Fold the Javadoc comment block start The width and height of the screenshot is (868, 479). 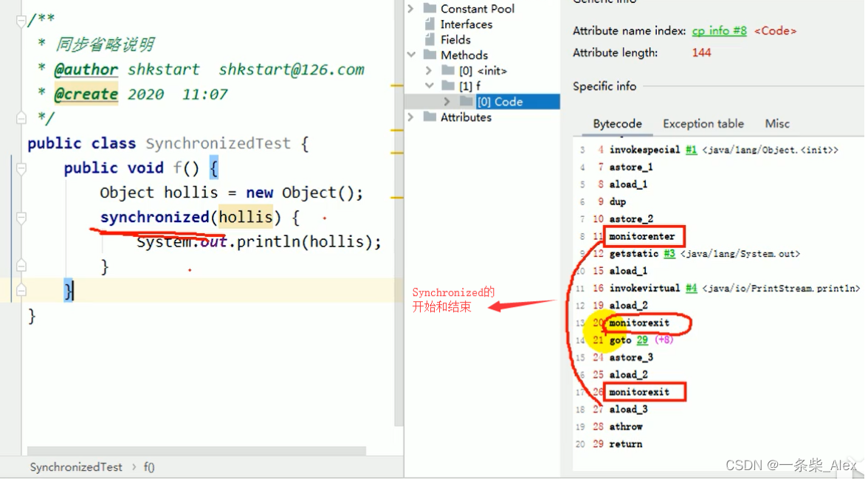click(21, 21)
